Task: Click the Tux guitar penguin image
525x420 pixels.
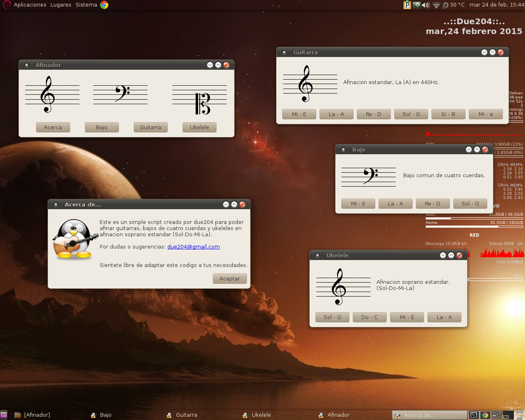Action: 75,239
